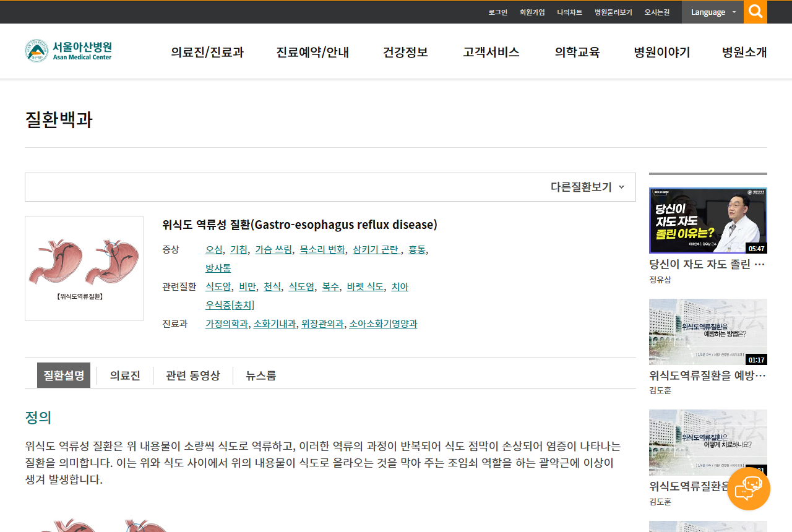Image resolution: width=792 pixels, height=532 pixels.
Task: Click the 오심 symptom link
Action: pos(214,250)
